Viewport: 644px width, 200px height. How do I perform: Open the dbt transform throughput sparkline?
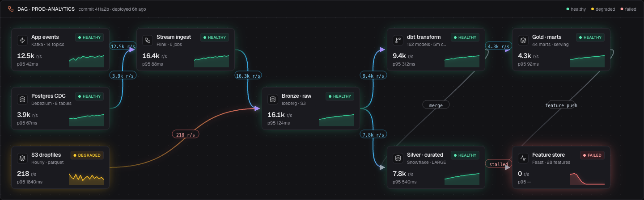pyautogui.click(x=462, y=61)
